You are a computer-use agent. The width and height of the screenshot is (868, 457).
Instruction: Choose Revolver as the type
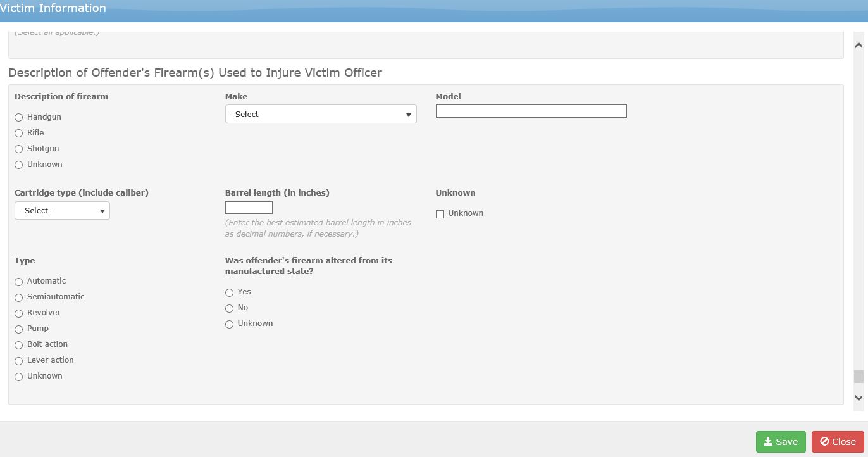[19, 313]
